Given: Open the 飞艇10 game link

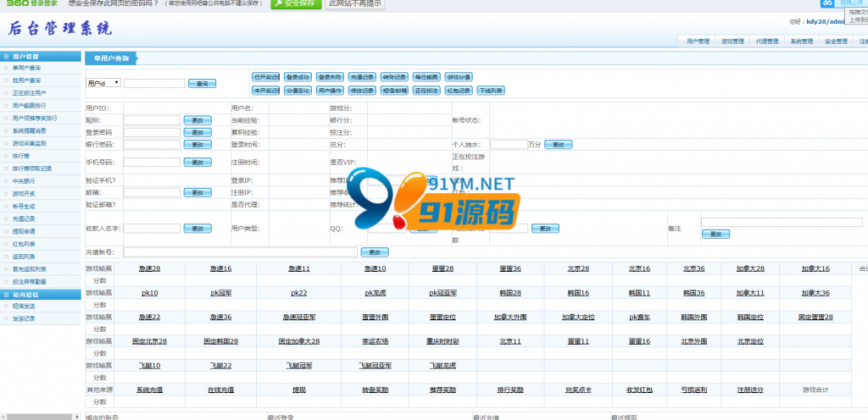Looking at the screenshot, I should point(149,366).
